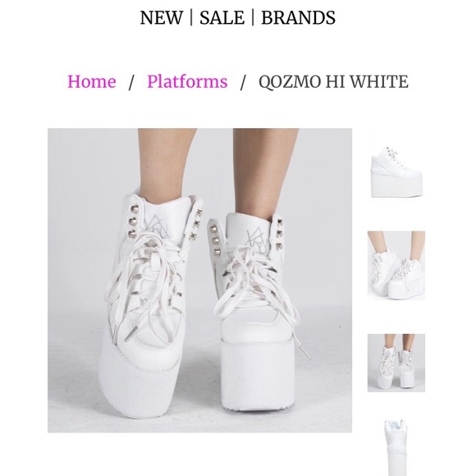This screenshot has width=476, height=476.
Task: Click the QOZMO HI WHITE breadcrumb title
Action: tap(333, 82)
